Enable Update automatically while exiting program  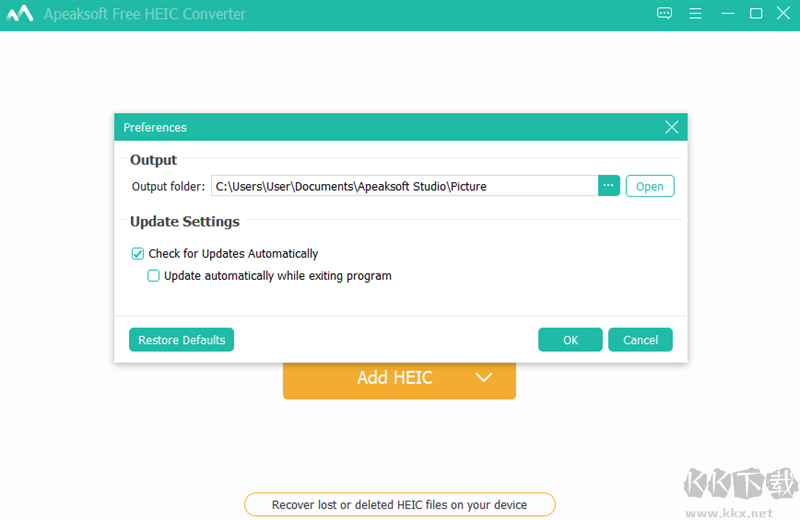point(154,276)
